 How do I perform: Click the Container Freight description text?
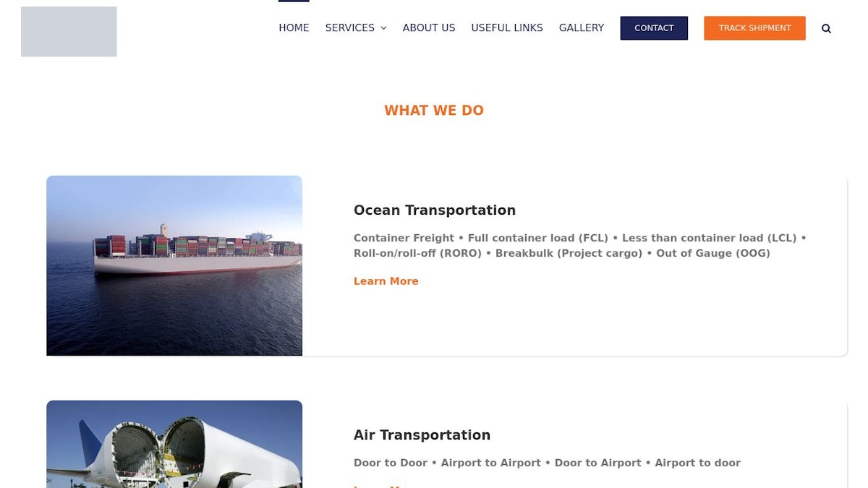580,246
